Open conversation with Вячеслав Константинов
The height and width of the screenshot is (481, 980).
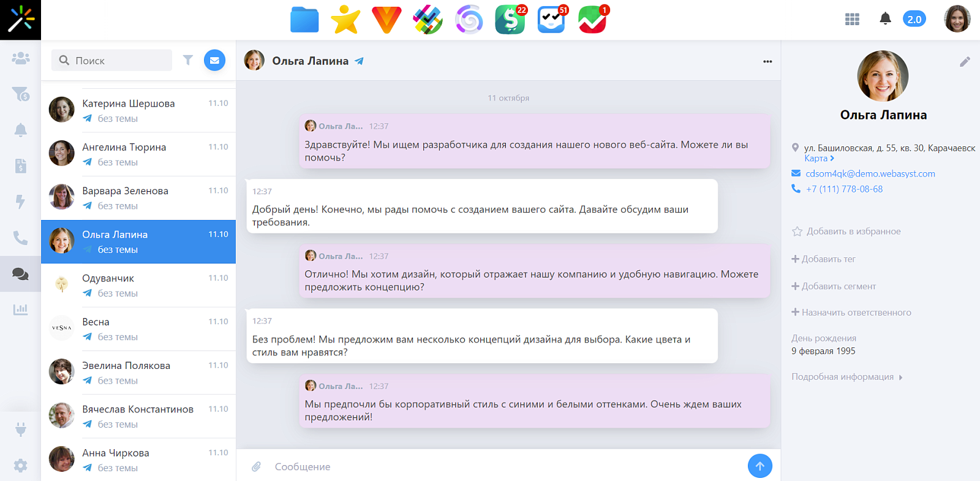point(138,416)
